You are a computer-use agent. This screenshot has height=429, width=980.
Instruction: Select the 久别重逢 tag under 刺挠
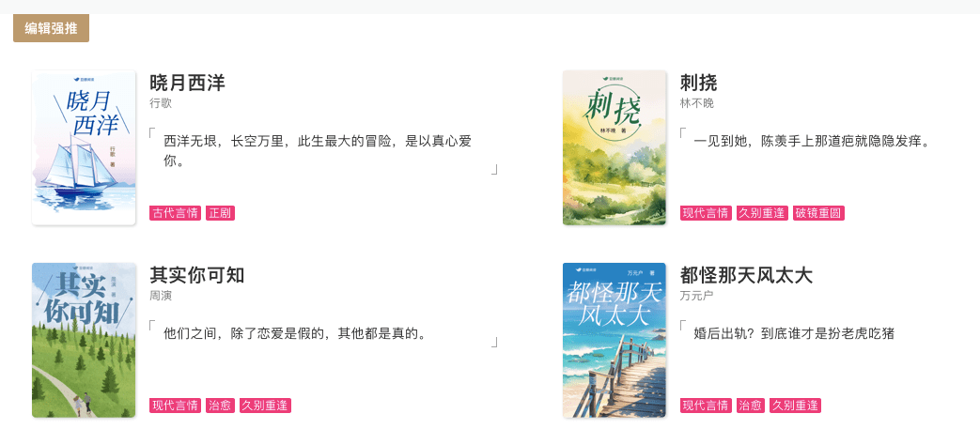tap(762, 213)
